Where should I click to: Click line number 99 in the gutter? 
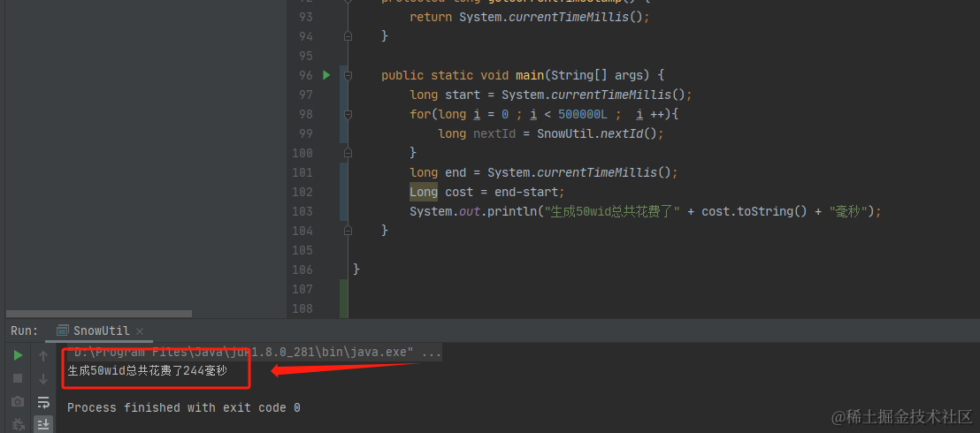(305, 133)
